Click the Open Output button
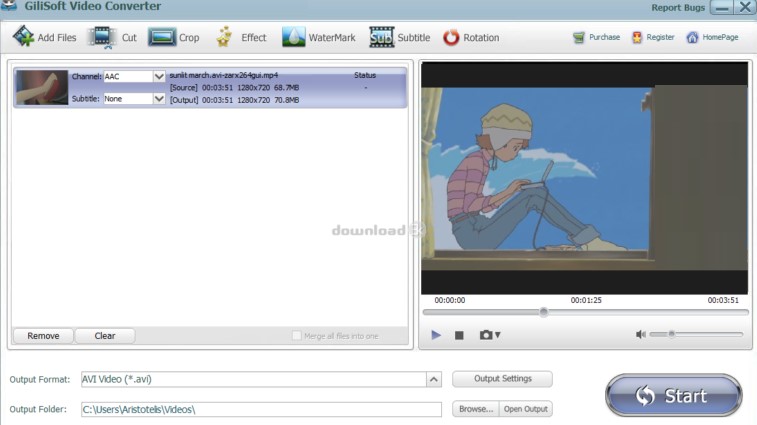 (526, 409)
